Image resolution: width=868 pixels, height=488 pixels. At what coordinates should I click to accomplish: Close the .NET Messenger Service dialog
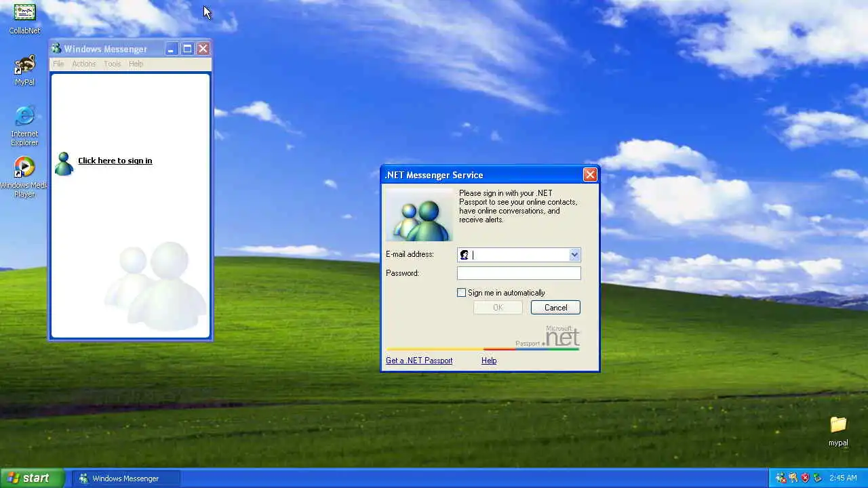click(x=590, y=175)
